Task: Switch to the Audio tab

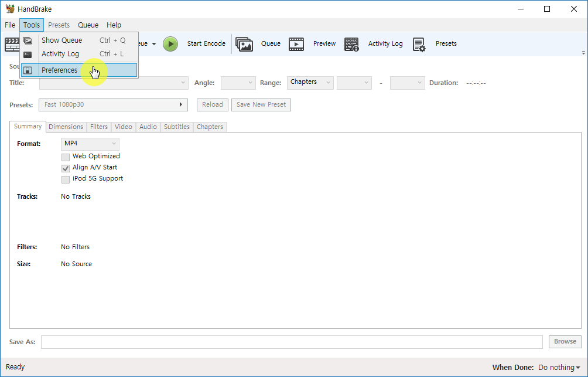Action: (148, 127)
